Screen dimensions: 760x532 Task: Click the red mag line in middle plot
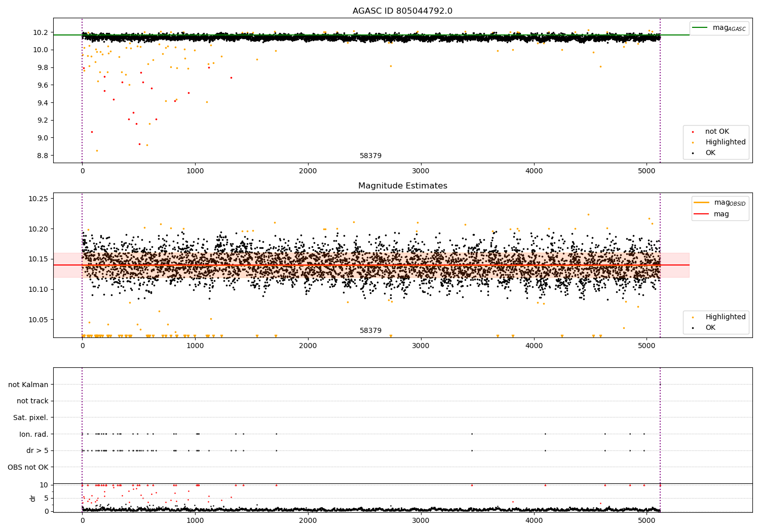[x=371, y=265]
